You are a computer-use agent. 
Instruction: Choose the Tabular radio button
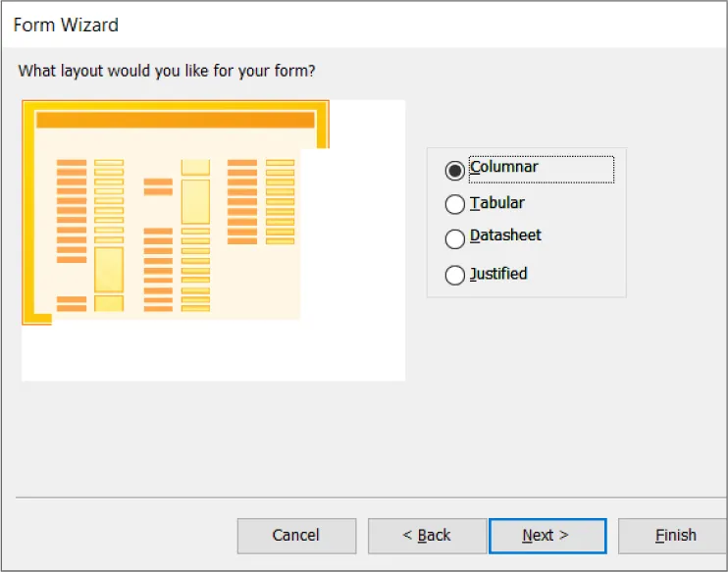coord(455,205)
